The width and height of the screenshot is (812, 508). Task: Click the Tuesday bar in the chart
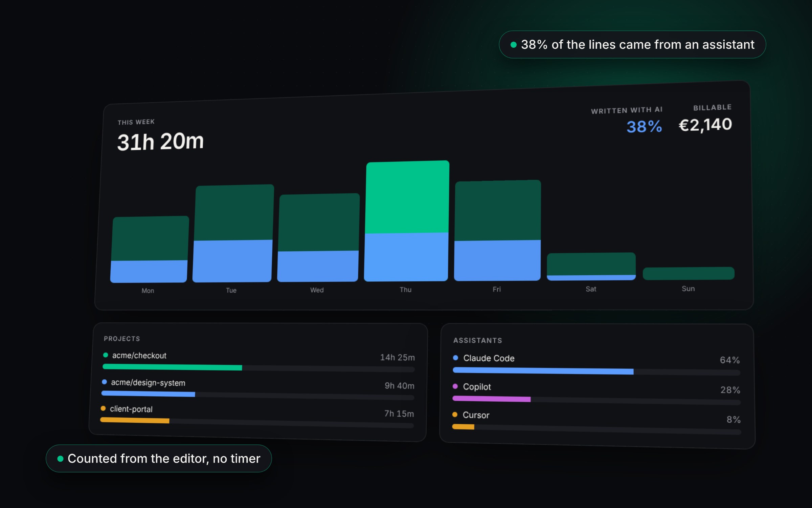click(x=233, y=233)
